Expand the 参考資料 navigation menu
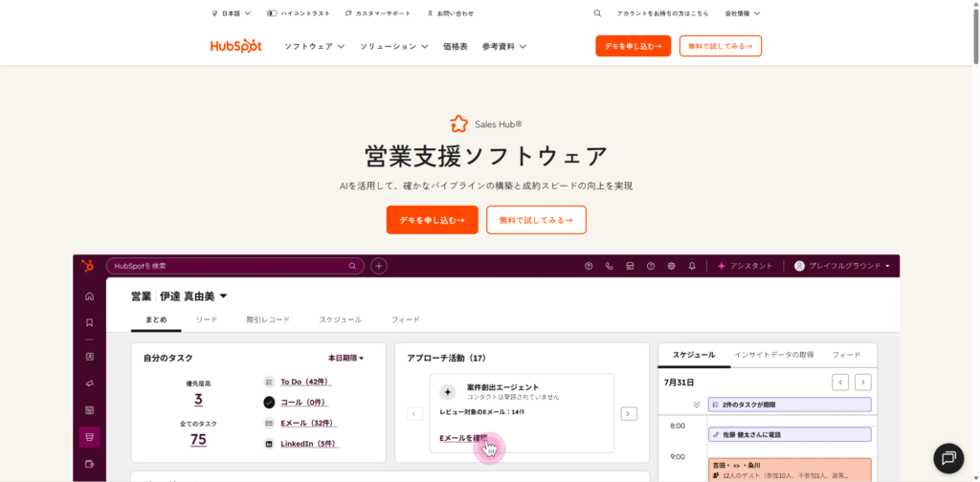 [x=504, y=46]
